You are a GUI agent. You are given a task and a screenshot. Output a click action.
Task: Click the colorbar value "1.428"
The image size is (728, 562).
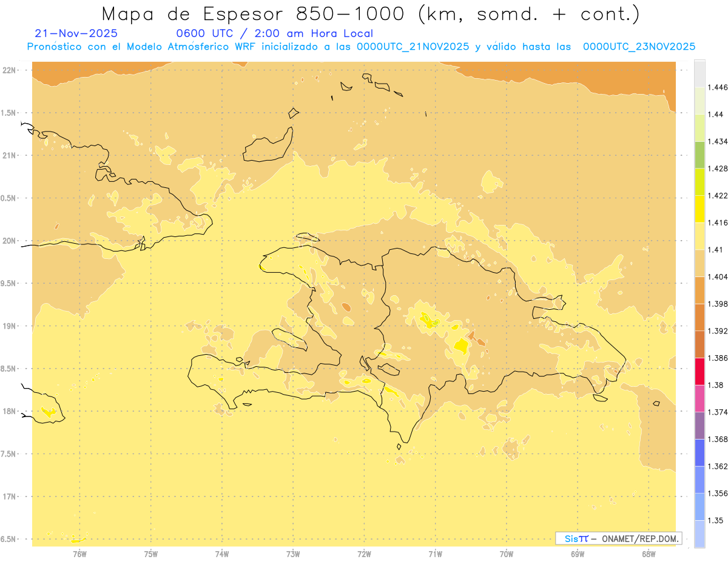pos(717,169)
